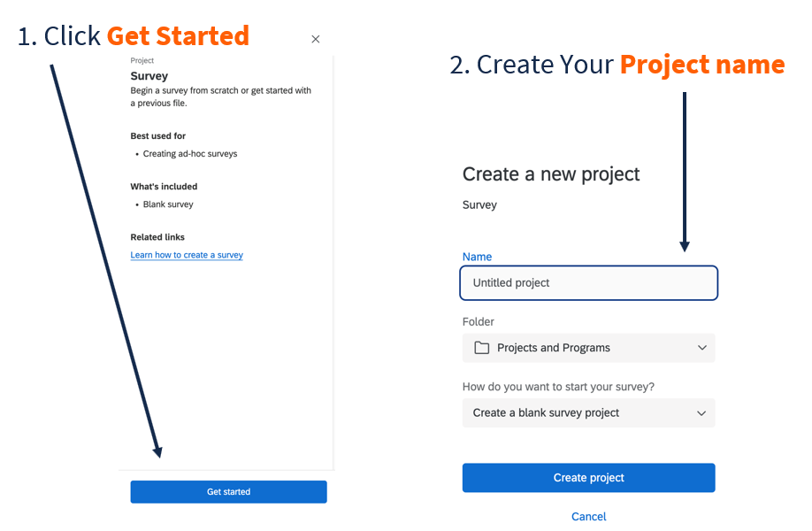This screenshot has height=531, width=812.
Task: Click the Create project button
Action: tap(588, 477)
